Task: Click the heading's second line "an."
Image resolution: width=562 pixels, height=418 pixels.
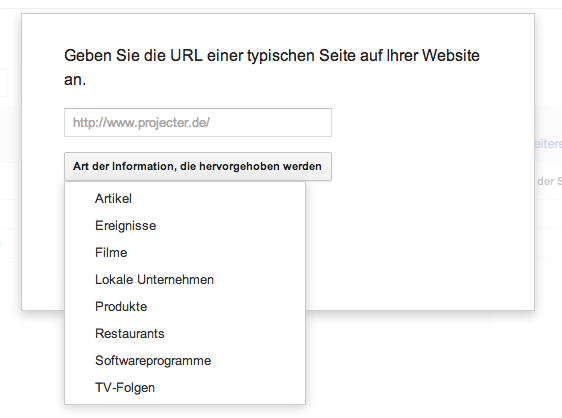Action: [x=75, y=80]
